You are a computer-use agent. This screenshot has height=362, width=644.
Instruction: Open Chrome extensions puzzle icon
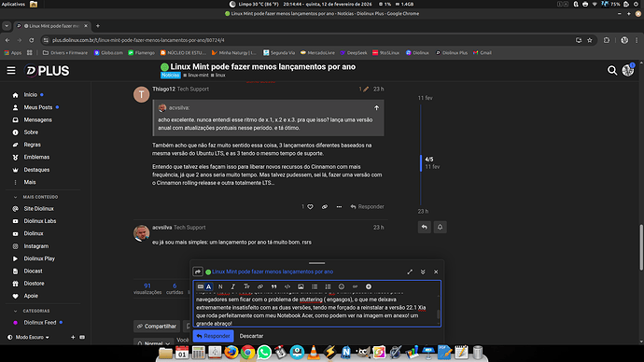pos(607,40)
